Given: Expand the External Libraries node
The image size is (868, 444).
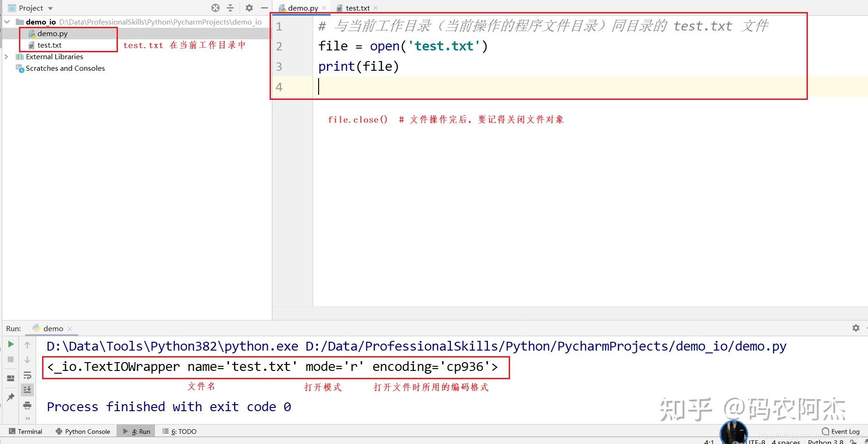Looking at the screenshot, I should 6,56.
